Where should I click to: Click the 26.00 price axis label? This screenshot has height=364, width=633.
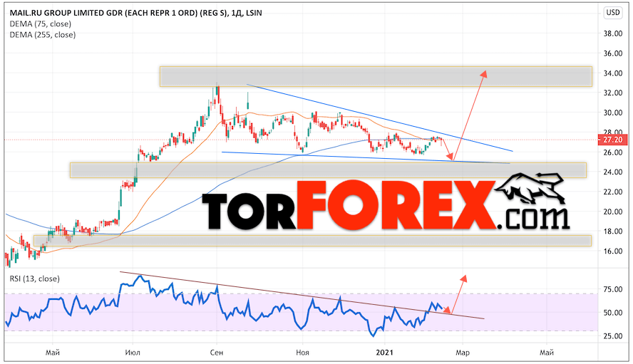tap(612, 152)
